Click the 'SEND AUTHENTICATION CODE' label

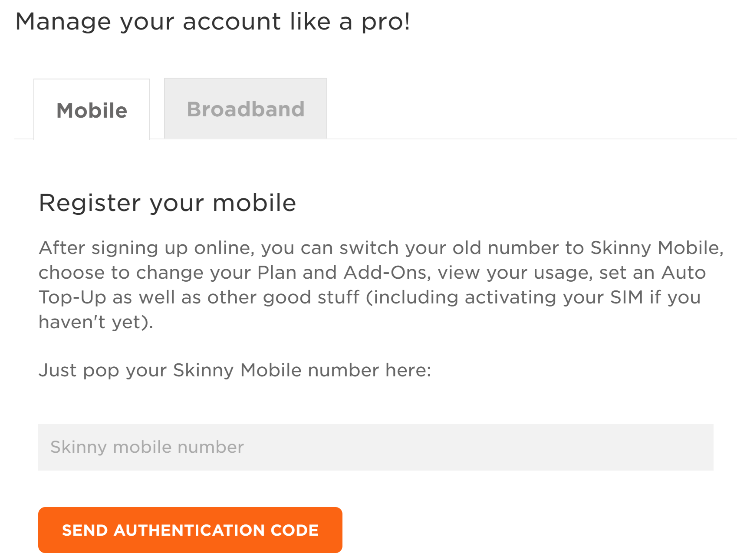[x=190, y=530]
